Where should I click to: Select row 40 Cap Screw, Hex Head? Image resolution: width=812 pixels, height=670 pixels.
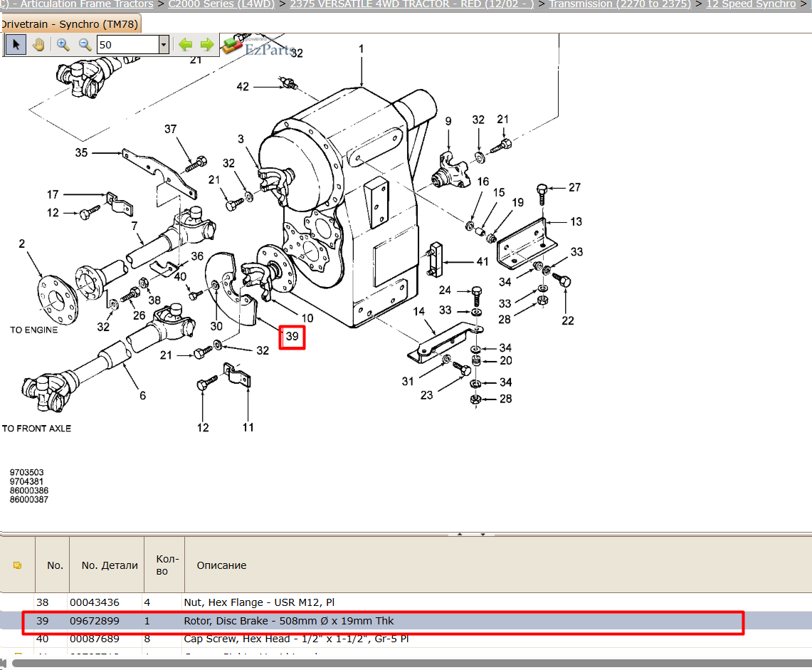coord(406,639)
